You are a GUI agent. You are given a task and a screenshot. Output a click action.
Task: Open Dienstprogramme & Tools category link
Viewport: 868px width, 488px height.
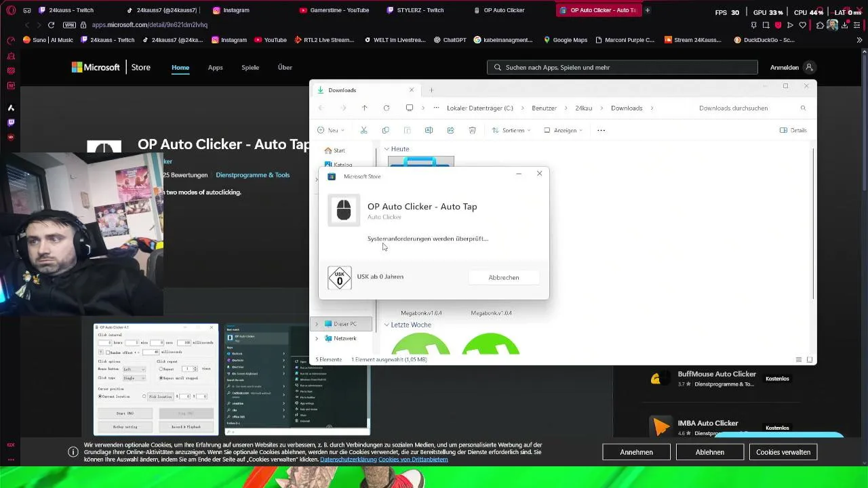253,175
